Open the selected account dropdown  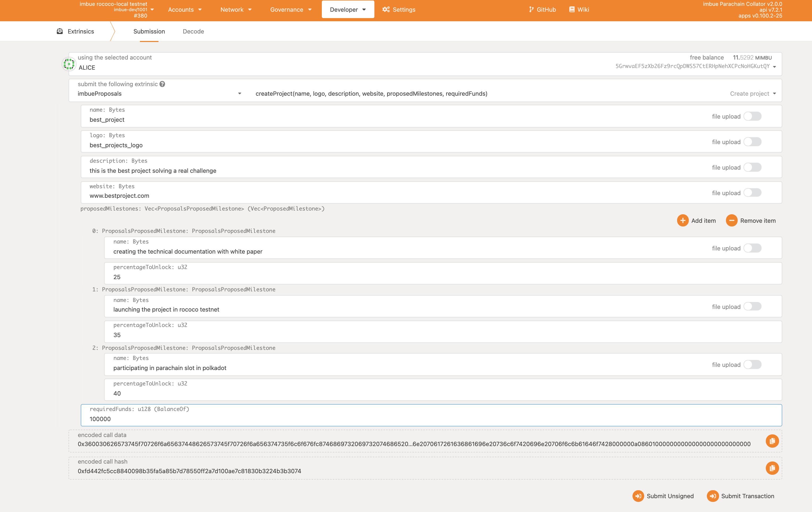pyautogui.click(x=774, y=66)
